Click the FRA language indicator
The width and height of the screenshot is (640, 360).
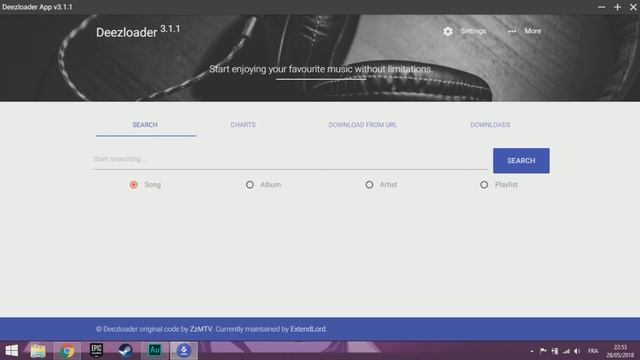click(x=593, y=351)
